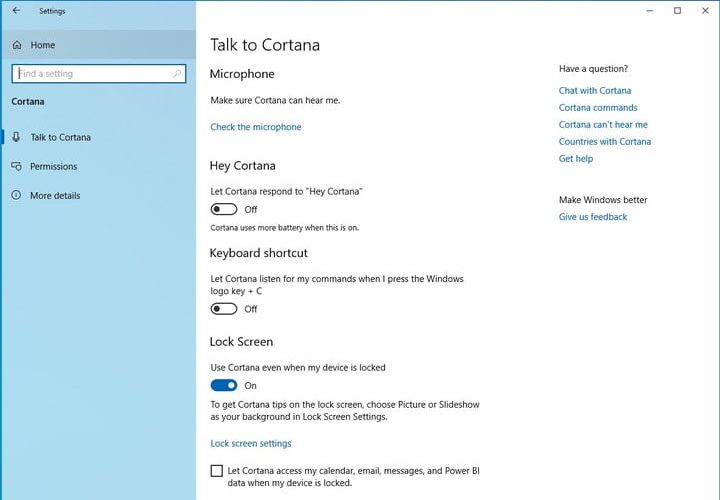This screenshot has width=720, height=500.
Task: Turn on the Keyboard shortcut toggle
Action: pos(224,309)
